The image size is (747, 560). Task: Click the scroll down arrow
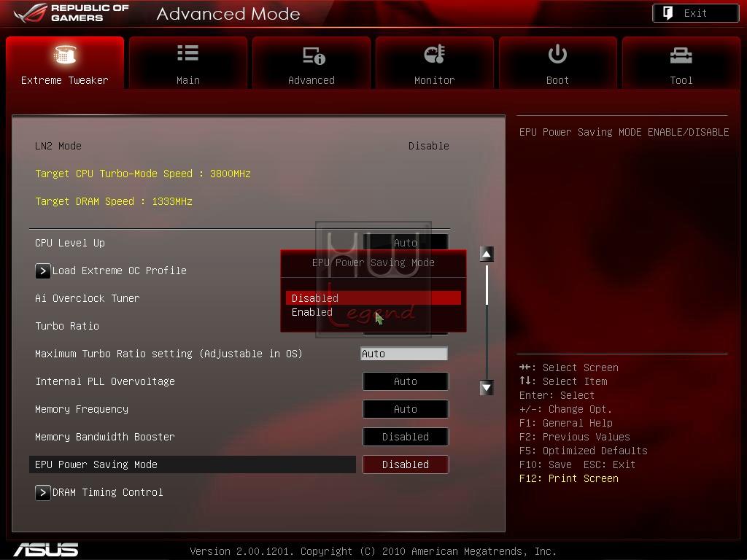487,388
